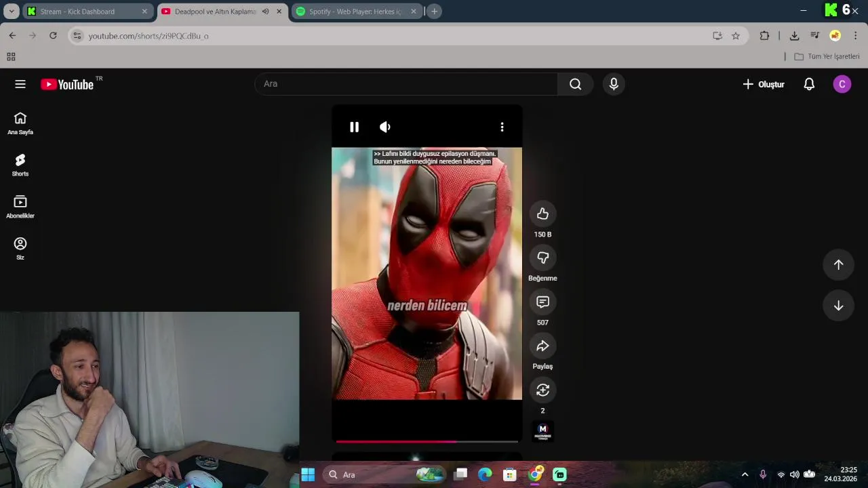Switch to the Spotify Web Player tab
The height and width of the screenshot is (488, 868).
pos(356,12)
